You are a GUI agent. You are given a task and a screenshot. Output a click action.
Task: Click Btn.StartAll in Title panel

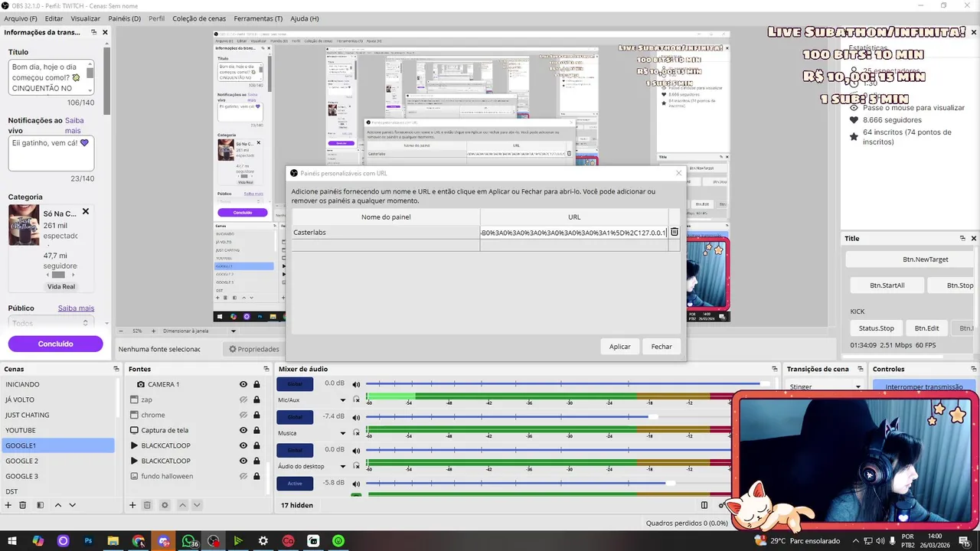[x=887, y=285]
